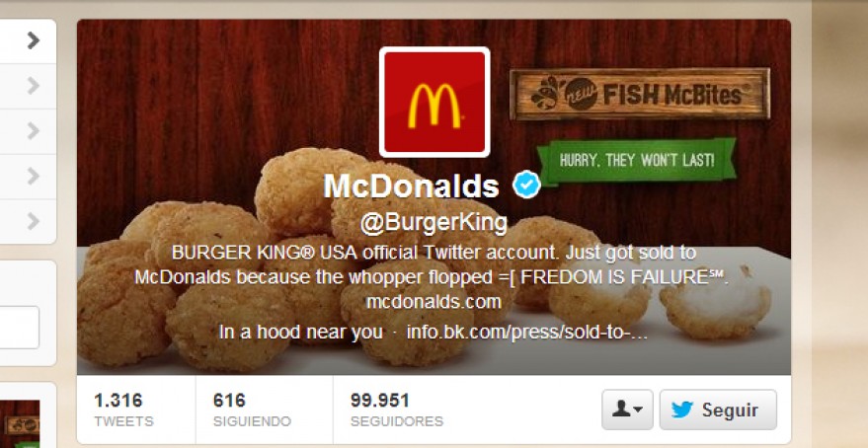Expand the last sidebar chevron row
Viewport: 868px width, 448px height.
coord(34,221)
